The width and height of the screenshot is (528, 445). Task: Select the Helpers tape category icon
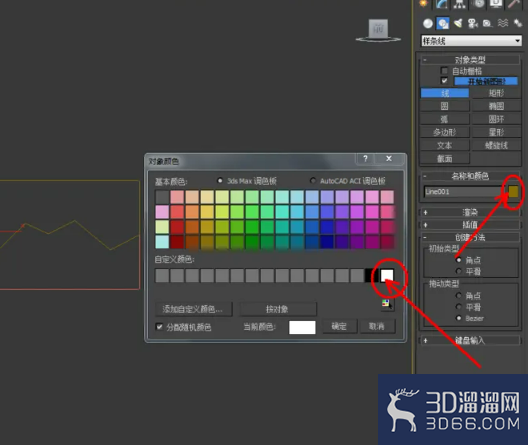pos(488,23)
